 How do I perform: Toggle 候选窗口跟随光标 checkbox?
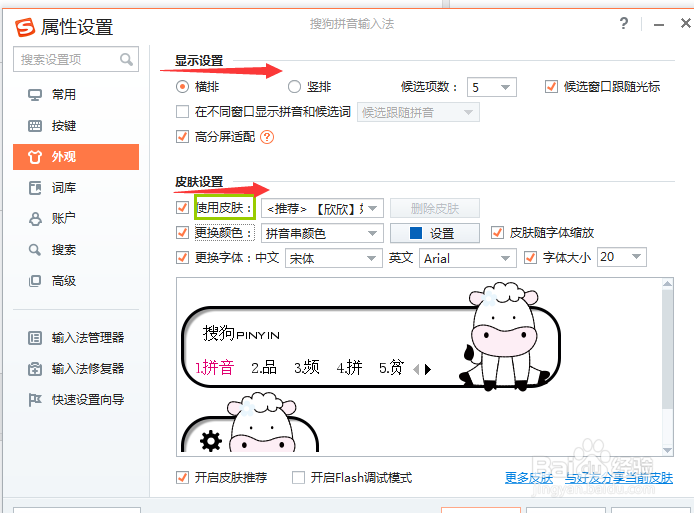[551, 86]
